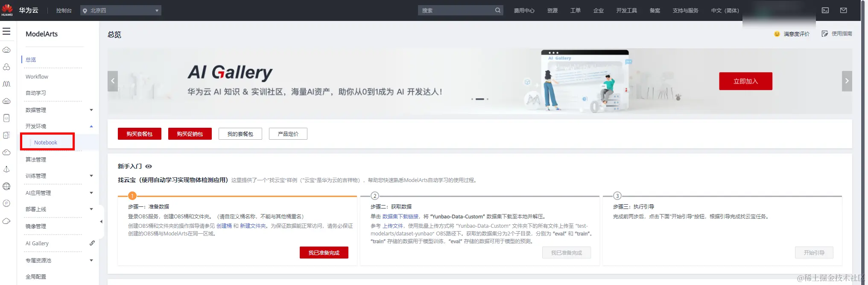Click the 控制台 console link
Viewport: 868px width, 285px height.
point(64,10)
